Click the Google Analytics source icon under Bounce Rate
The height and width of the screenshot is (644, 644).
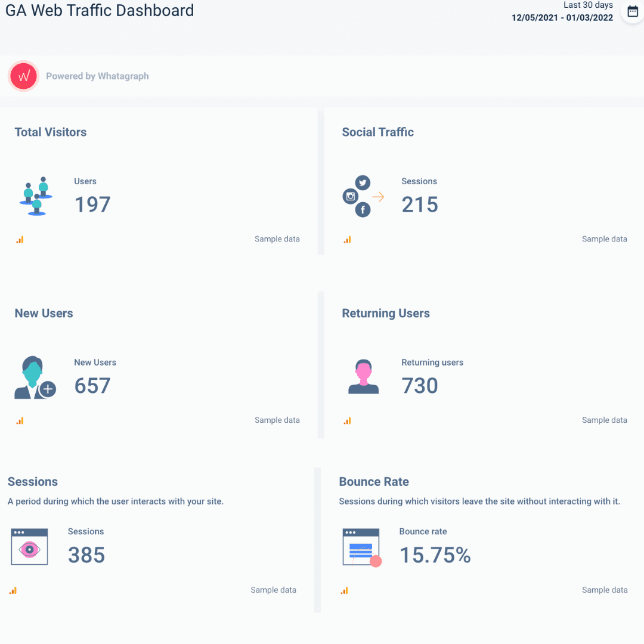click(x=344, y=590)
